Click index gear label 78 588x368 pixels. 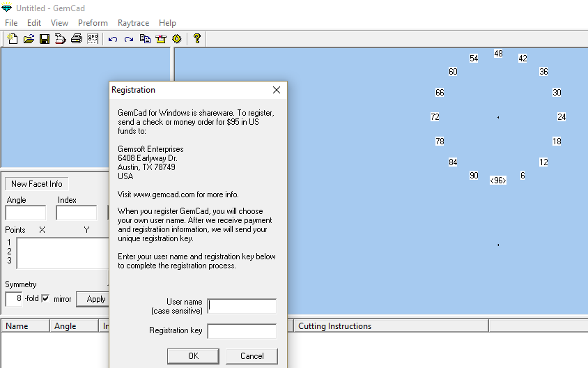440,141
